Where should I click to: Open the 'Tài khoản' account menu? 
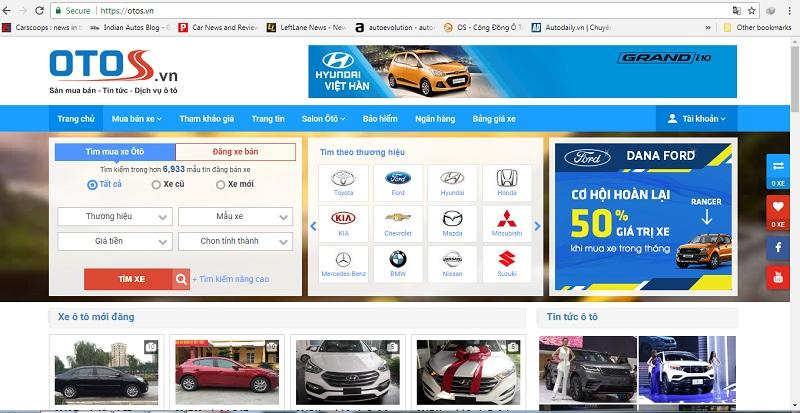[x=697, y=119]
